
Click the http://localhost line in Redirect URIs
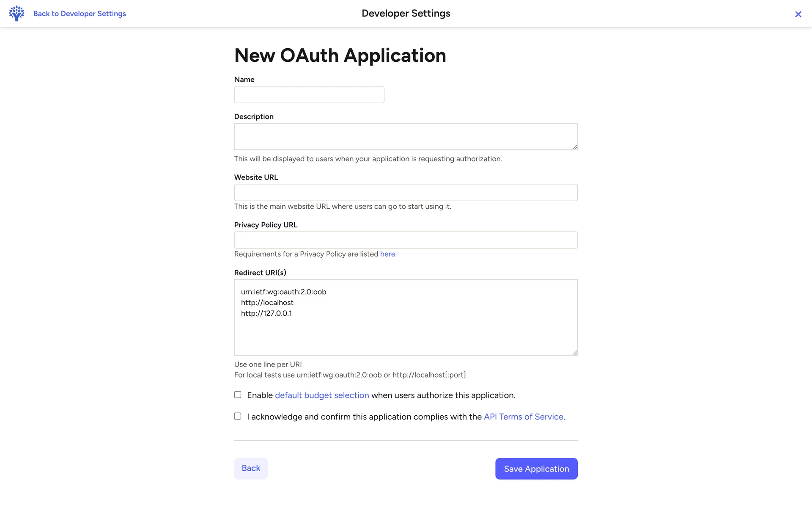click(x=267, y=303)
